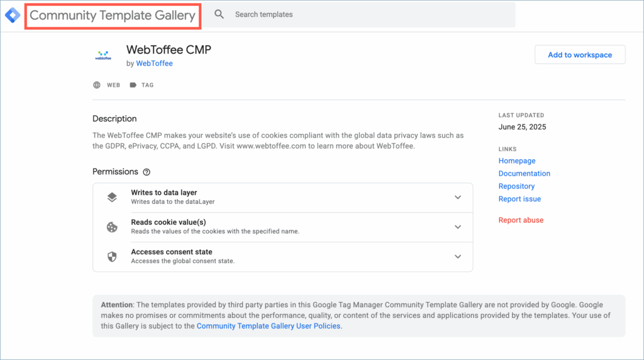The image size is (644, 360).
Task: Click the search magnifier icon
Action: 219,14
